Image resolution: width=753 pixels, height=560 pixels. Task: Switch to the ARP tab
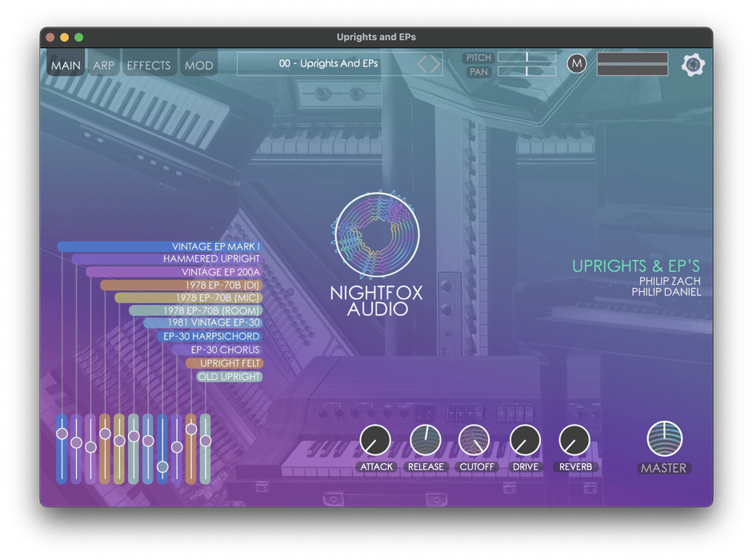[x=104, y=66]
